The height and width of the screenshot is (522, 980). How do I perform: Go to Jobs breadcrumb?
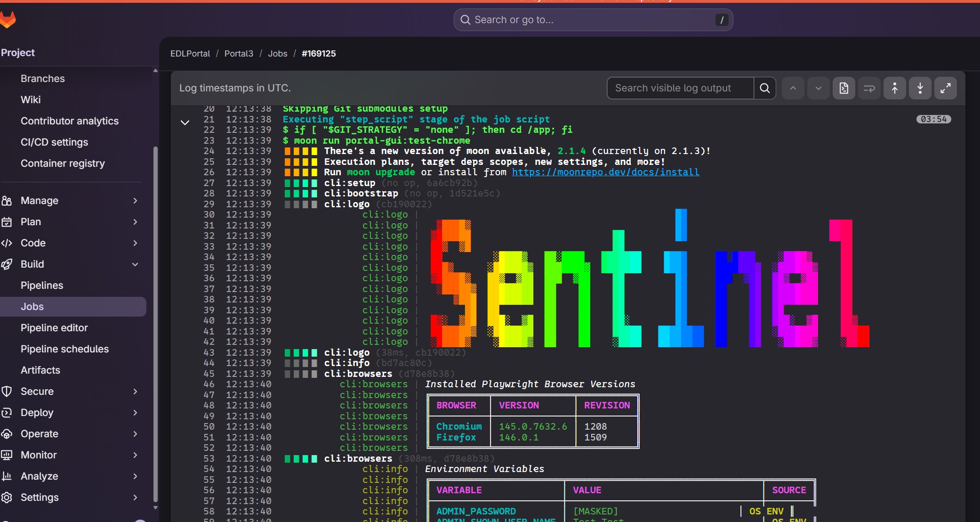point(278,54)
